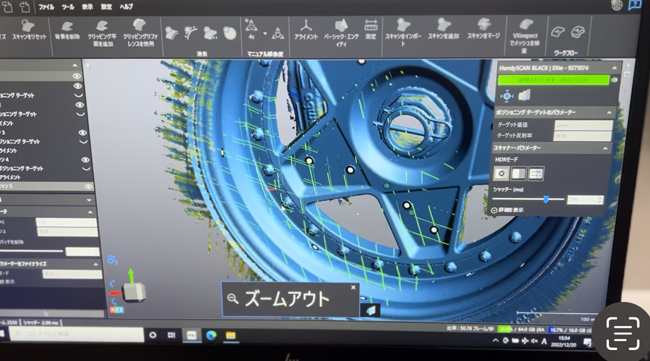The height and width of the screenshot is (361, 650).
Task: Open the ファイル menu
Action: (46, 7)
